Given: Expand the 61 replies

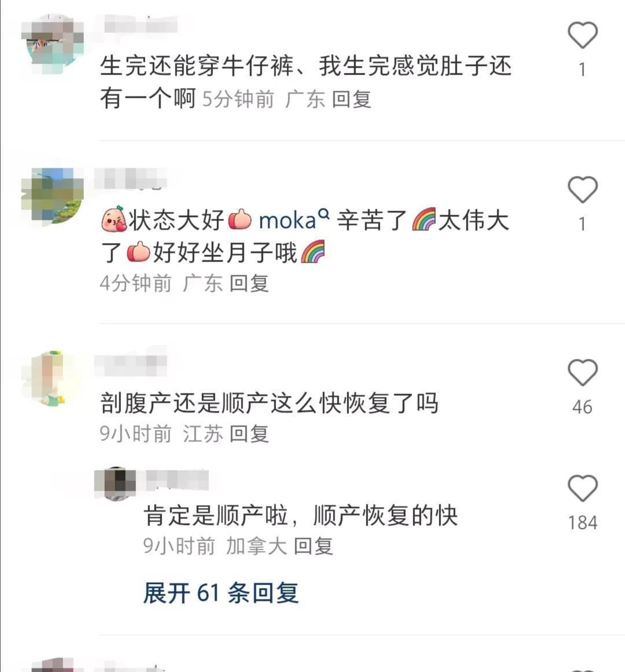Looking at the screenshot, I should (220, 593).
